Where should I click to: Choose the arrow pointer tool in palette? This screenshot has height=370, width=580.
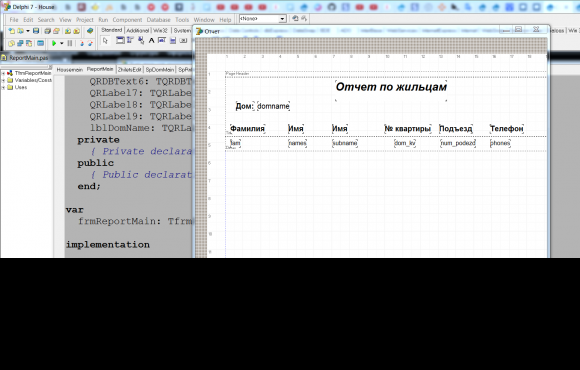point(105,41)
